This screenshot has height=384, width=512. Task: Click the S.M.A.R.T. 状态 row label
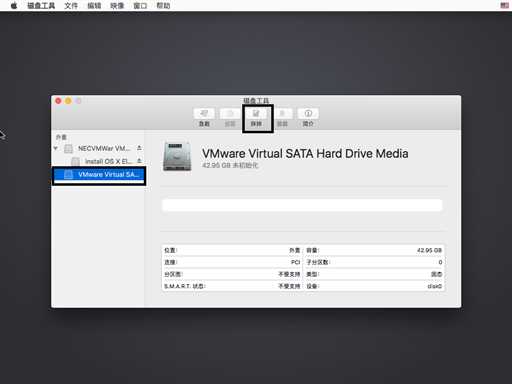tap(185, 286)
